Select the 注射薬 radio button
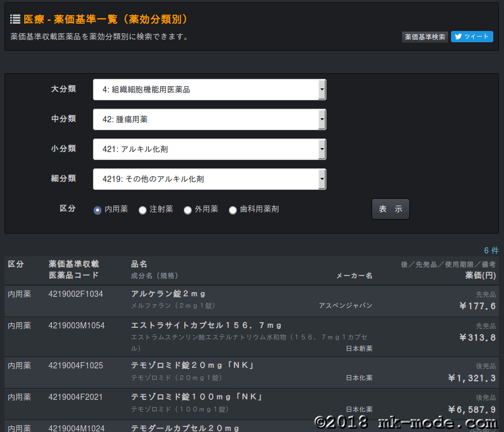Screen dimensions: 504x432 tap(143, 210)
